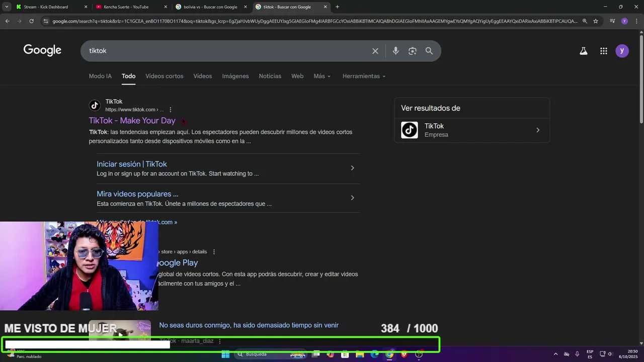
Task: Switch to Modo IA tab
Action: point(100,76)
